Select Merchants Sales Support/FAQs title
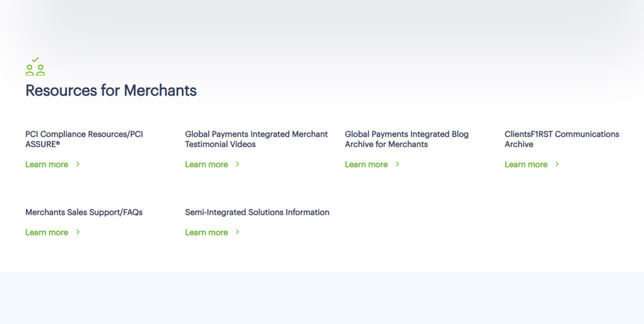 [84, 212]
